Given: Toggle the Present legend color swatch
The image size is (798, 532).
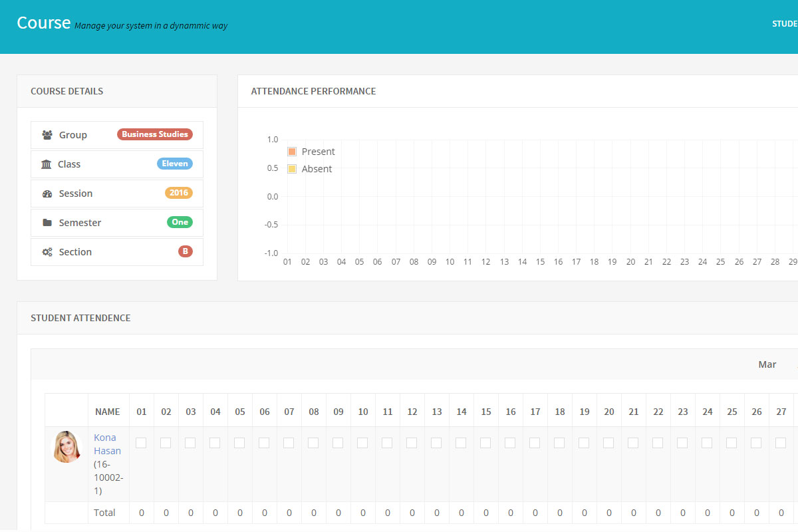Looking at the screenshot, I should tap(292, 152).
